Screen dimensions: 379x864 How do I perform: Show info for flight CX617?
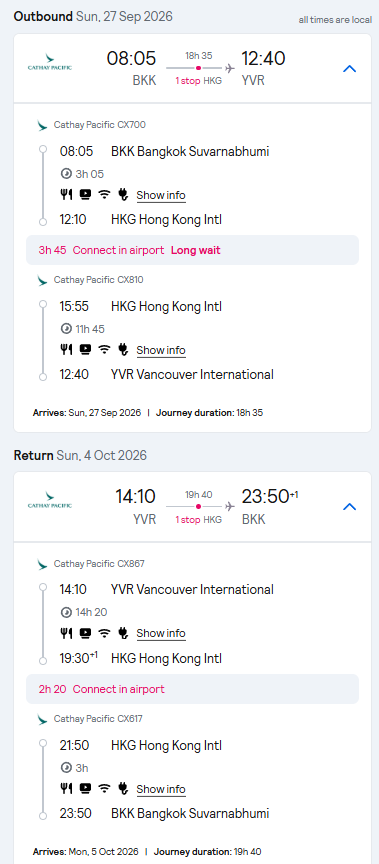click(x=161, y=789)
